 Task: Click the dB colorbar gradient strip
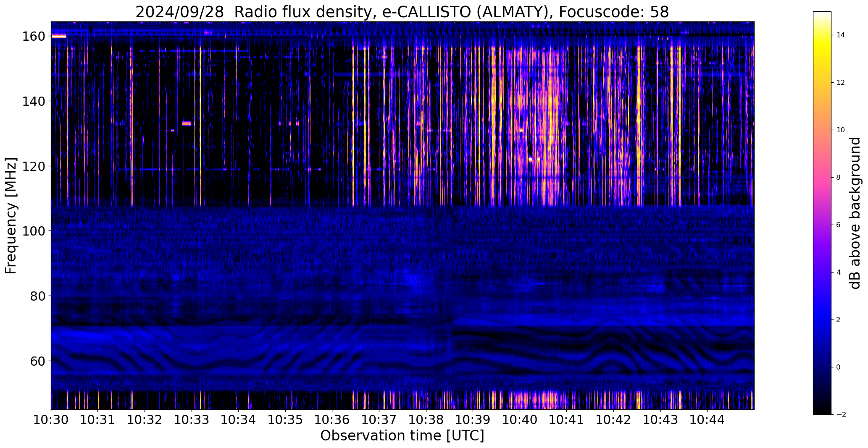point(822,213)
